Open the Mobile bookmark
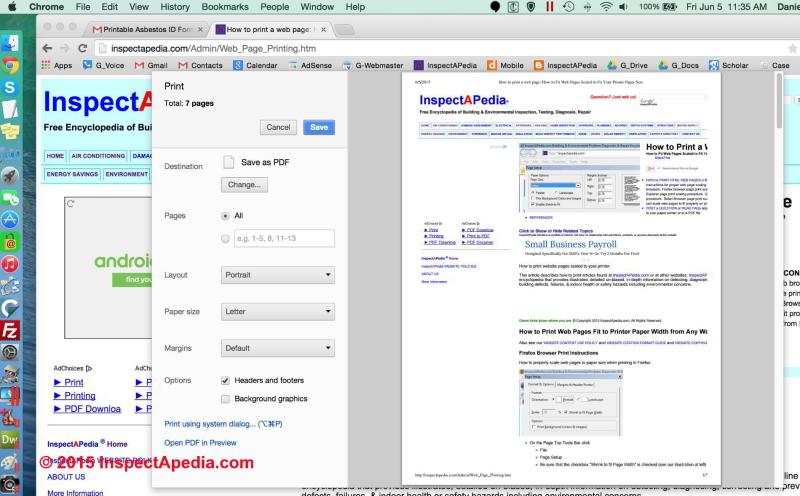Image resolution: width=800 pixels, height=496 pixels. 506,65
